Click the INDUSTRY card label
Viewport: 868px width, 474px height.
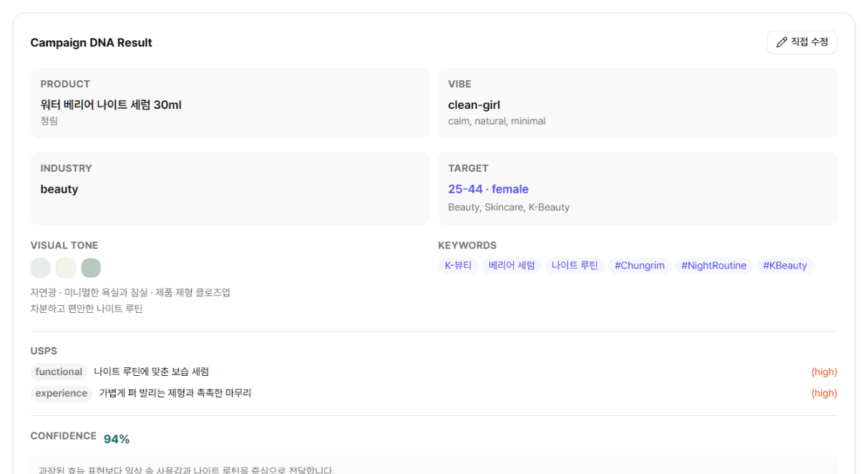tap(67, 168)
